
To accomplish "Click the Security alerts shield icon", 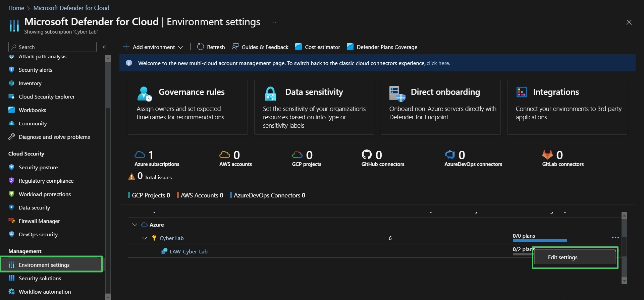I will coord(12,70).
